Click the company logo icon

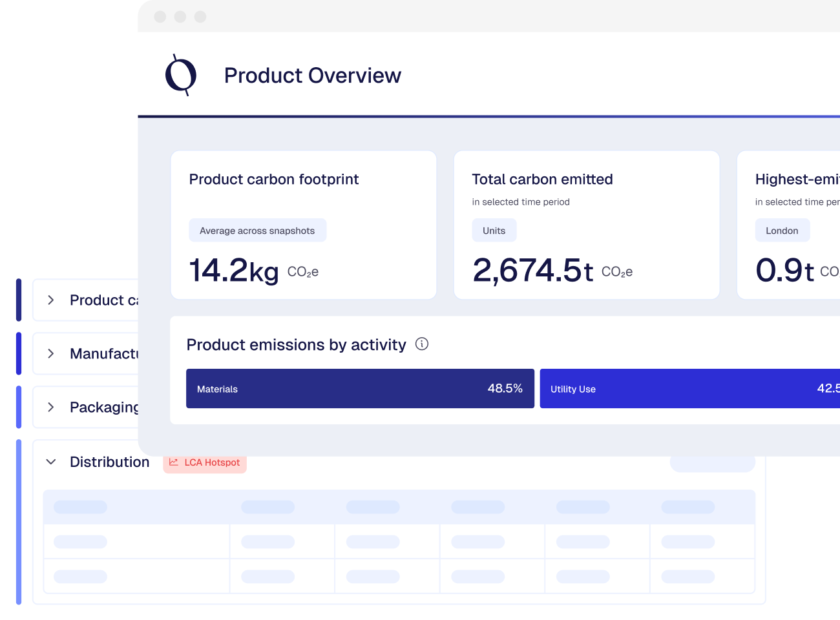[181, 75]
